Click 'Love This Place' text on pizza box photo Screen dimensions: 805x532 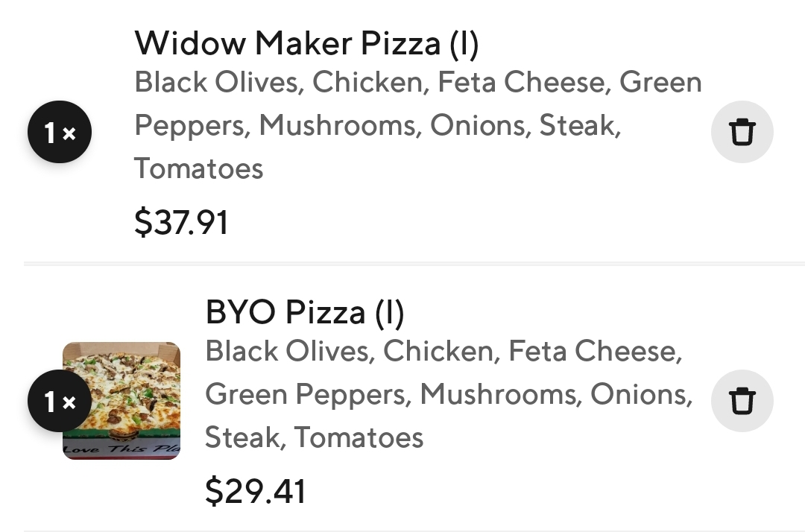click(121, 449)
